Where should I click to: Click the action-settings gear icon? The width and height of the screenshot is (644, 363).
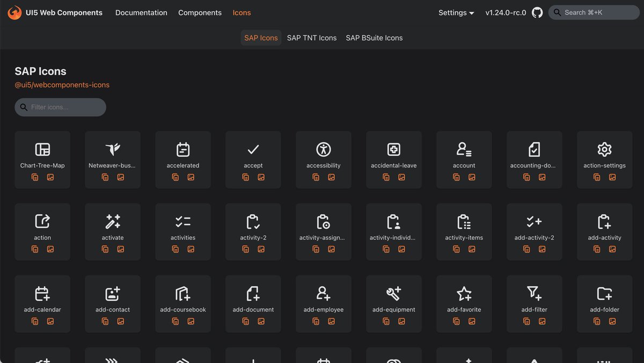coord(605,149)
